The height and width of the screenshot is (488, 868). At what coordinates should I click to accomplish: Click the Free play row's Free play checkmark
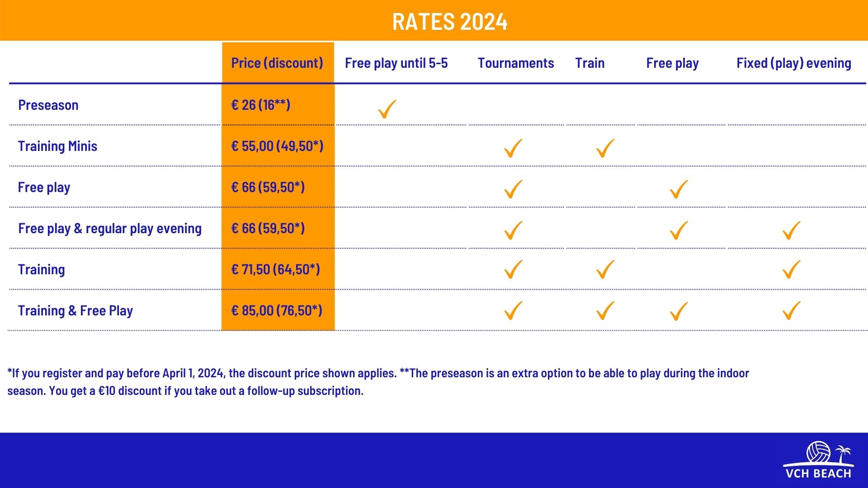[679, 189]
